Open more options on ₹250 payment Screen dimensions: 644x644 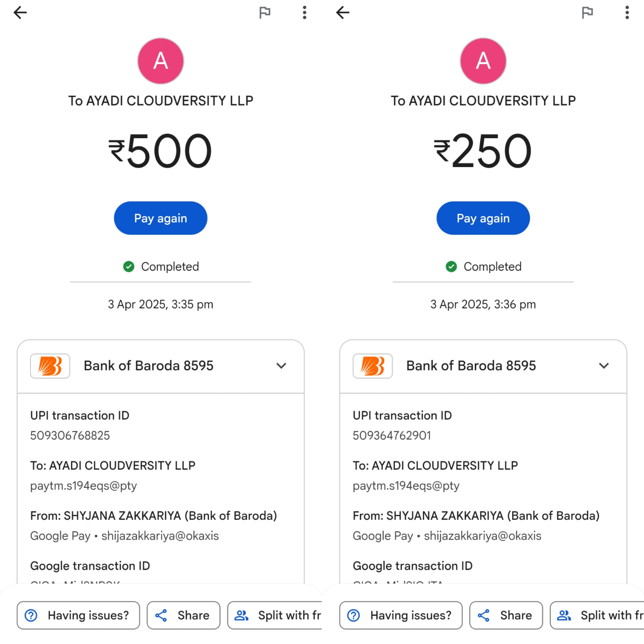click(x=627, y=13)
